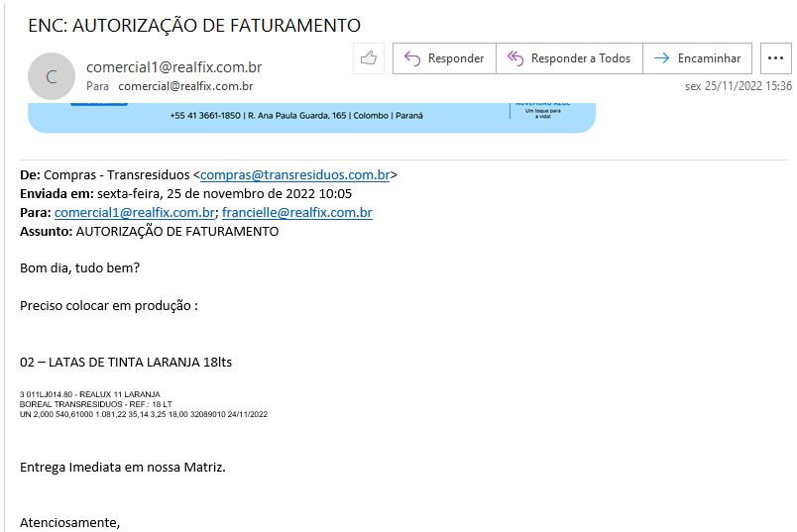This screenshot has height=532, width=797.
Task: Click recipient comercial@realfix.com.br after Para
Action: coord(185,86)
